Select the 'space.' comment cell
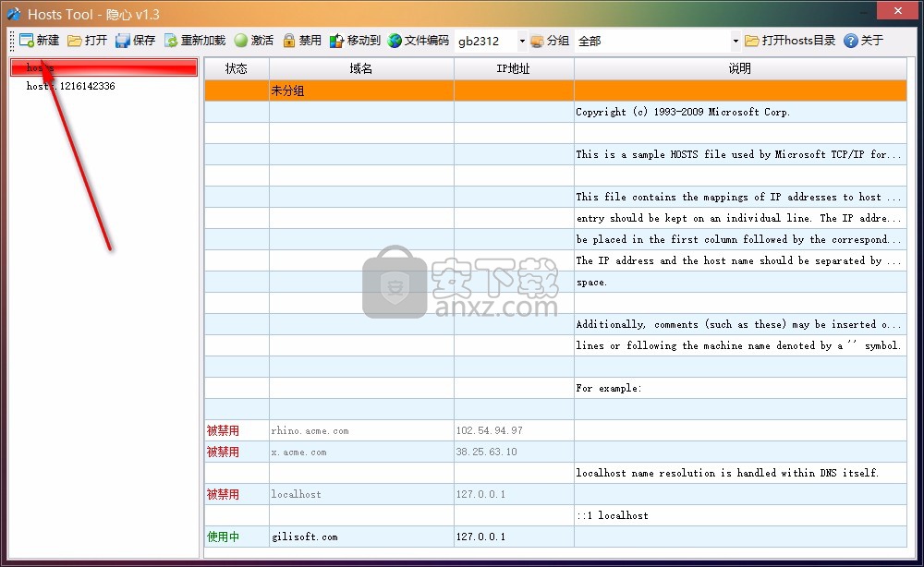Image resolution: width=924 pixels, height=567 pixels. click(740, 282)
